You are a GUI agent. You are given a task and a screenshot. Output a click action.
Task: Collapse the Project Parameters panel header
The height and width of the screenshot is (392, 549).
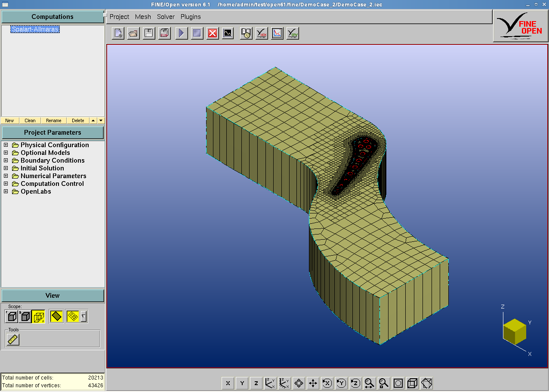click(x=52, y=133)
